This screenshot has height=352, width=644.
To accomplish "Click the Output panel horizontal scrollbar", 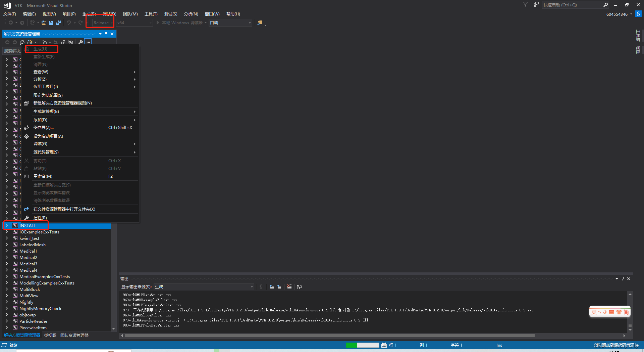I will [330, 336].
